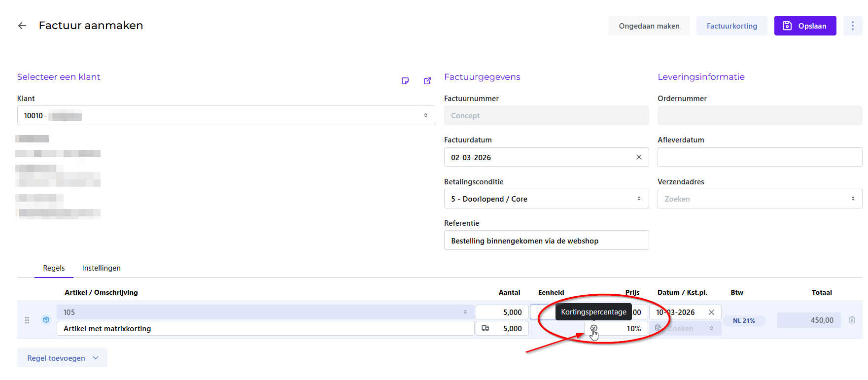The height and width of the screenshot is (380, 868).
Task: Clear the Factuurdatum with the X icon
Action: [639, 157]
